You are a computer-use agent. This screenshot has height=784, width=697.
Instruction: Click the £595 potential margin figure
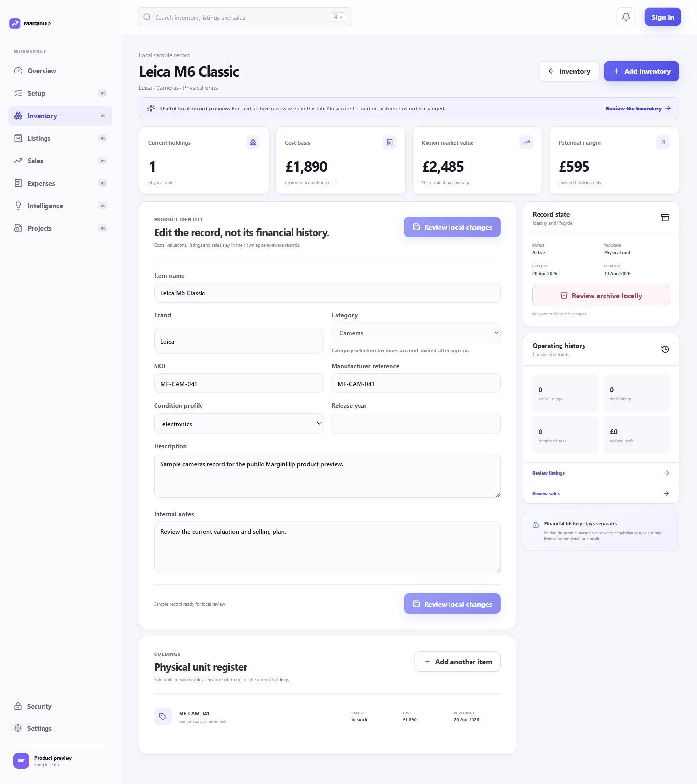pos(574,167)
